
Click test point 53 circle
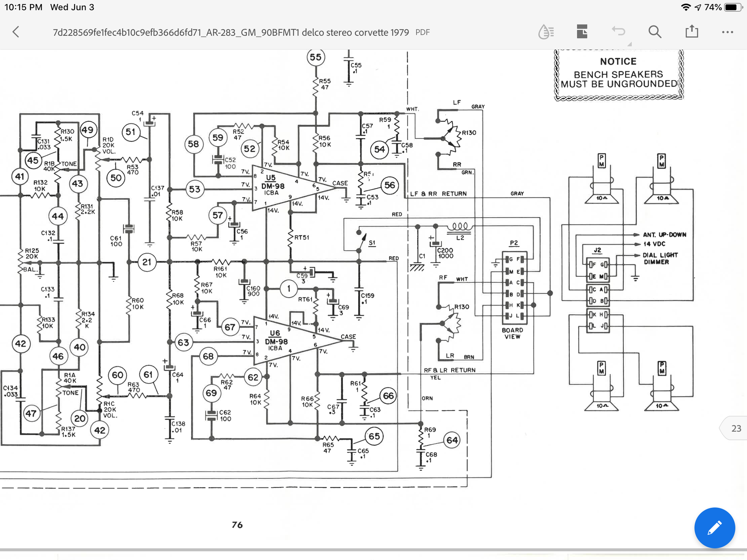(195, 189)
